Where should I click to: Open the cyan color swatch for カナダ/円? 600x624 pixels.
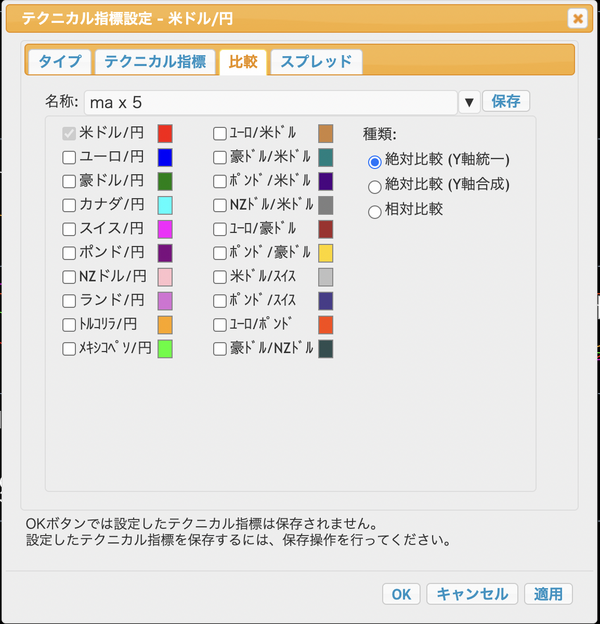click(x=165, y=205)
